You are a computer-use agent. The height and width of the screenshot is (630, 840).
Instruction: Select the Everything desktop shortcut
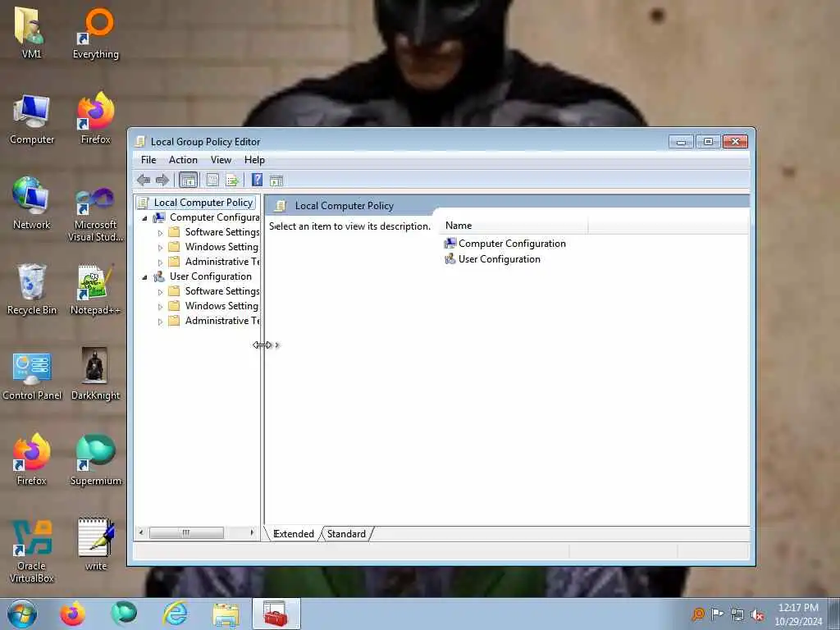(96, 32)
